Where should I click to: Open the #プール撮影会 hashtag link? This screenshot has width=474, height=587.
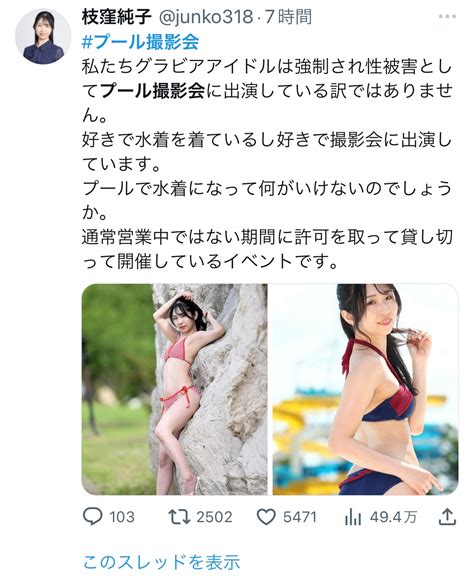pos(140,42)
